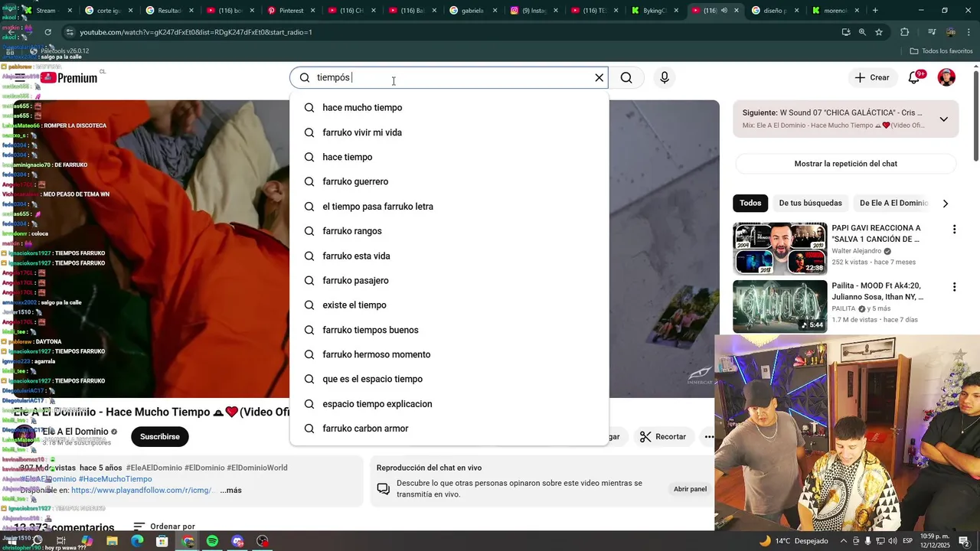Open YouTube notifications bell
This screenshot has width=980, height=551.
click(x=914, y=77)
